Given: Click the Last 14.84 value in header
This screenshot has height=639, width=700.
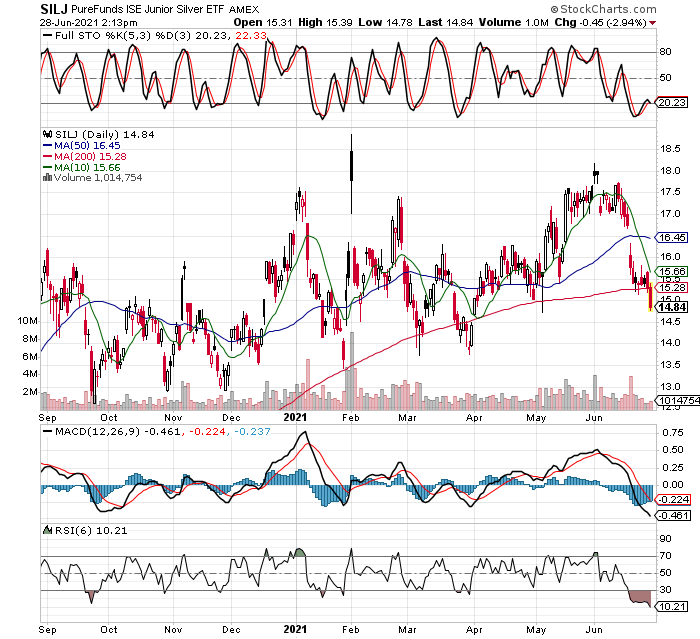Looking at the screenshot, I should click(446, 23).
